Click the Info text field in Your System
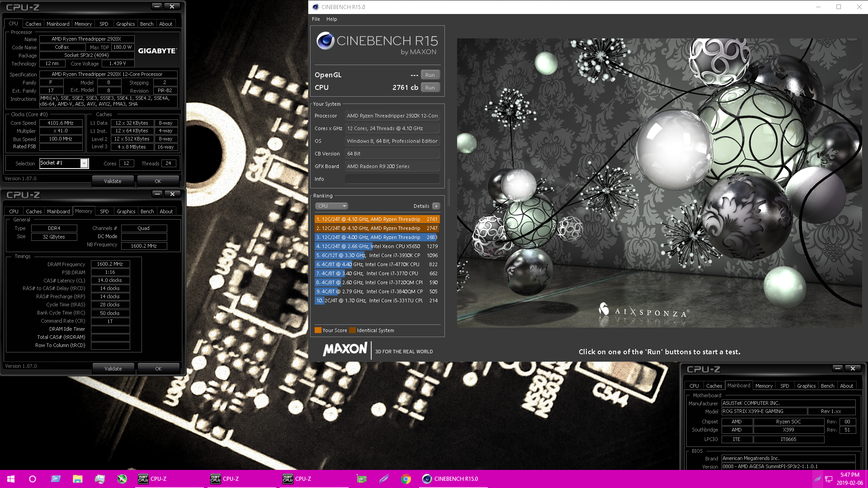 [392, 179]
